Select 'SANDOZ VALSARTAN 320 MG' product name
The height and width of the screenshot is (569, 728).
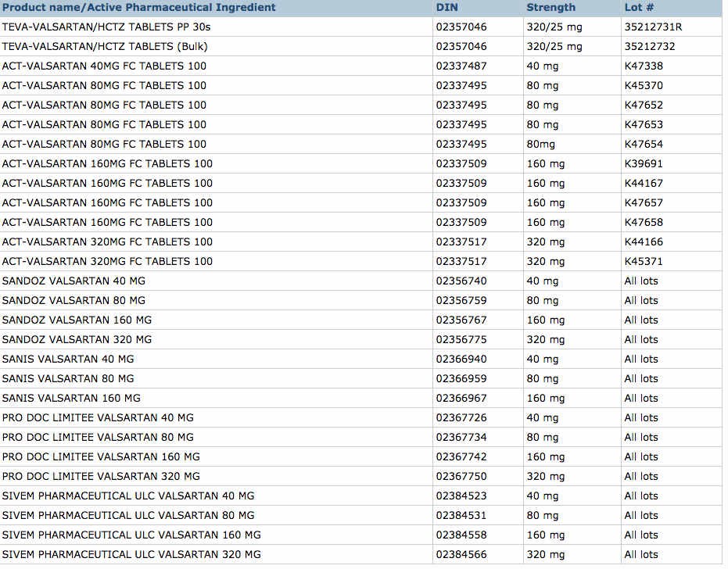tap(77, 339)
